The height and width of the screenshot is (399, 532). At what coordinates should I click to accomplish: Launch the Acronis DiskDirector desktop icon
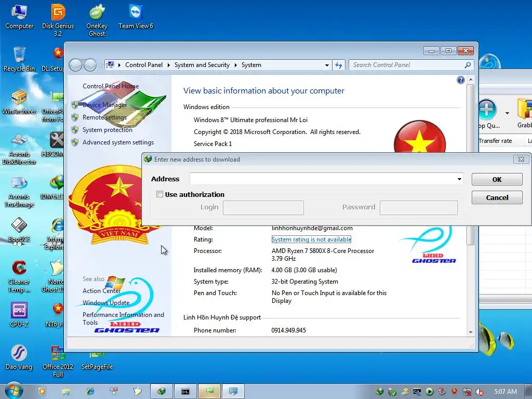coord(19,148)
